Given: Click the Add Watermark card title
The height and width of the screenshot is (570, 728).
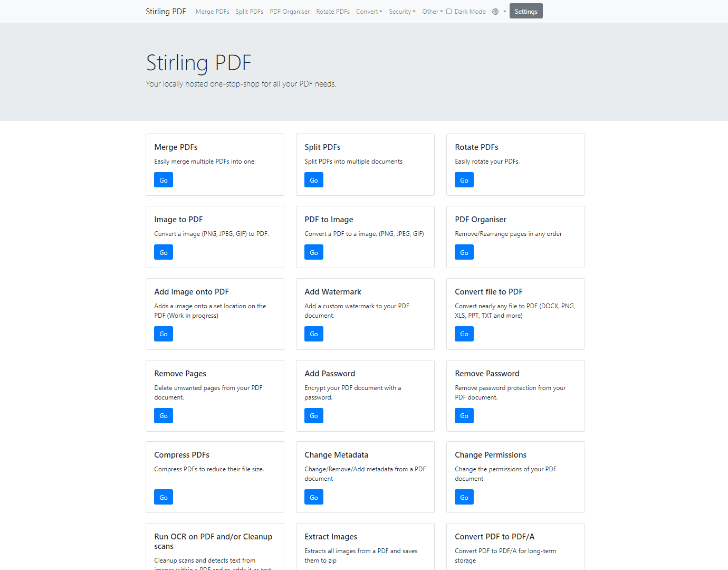Looking at the screenshot, I should click(333, 292).
